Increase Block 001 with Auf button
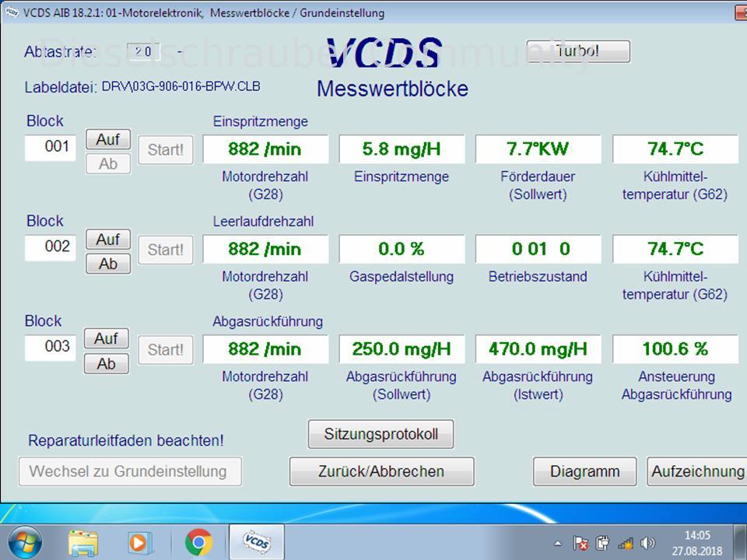 pos(108,139)
